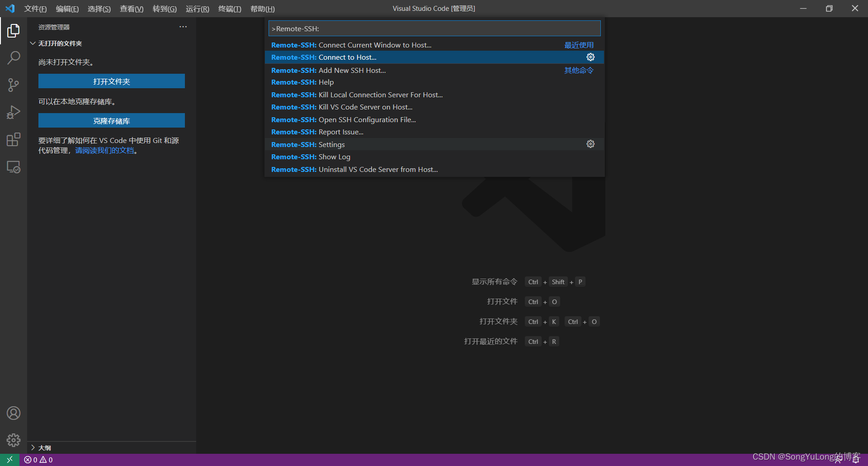Click the command palette input field
Image resolution: width=868 pixels, height=466 pixels.
434,29
